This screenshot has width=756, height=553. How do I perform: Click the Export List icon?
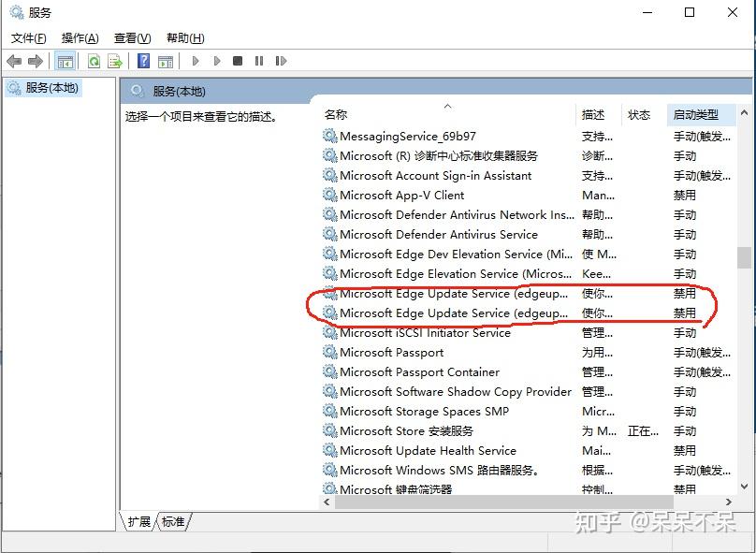pyautogui.click(x=114, y=61)
